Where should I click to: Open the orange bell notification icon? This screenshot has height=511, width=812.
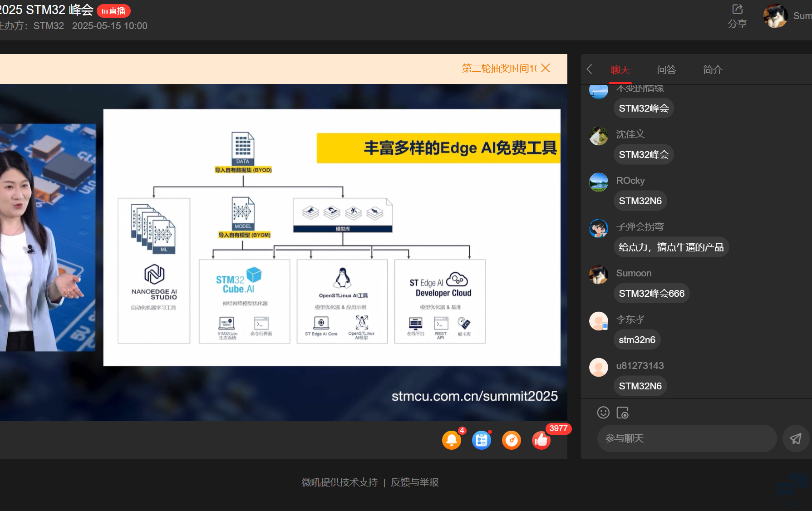[x=452, y=440]
